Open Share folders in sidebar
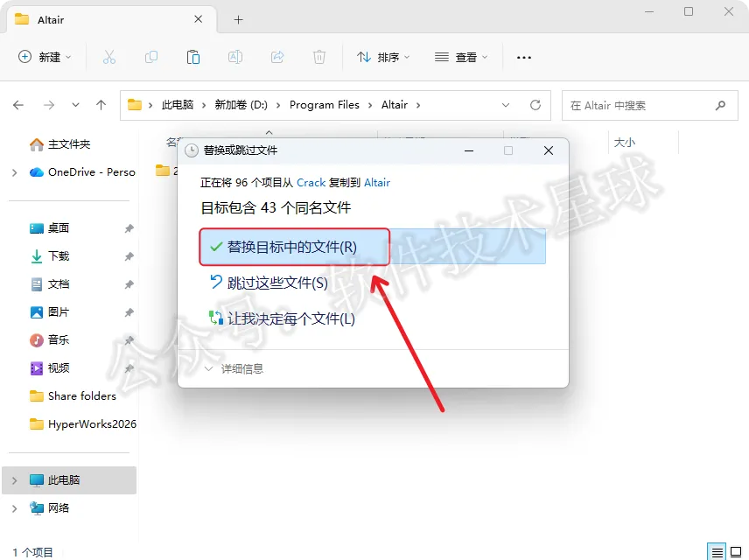Screen dimensions: 749x560 tap(73, 396)
